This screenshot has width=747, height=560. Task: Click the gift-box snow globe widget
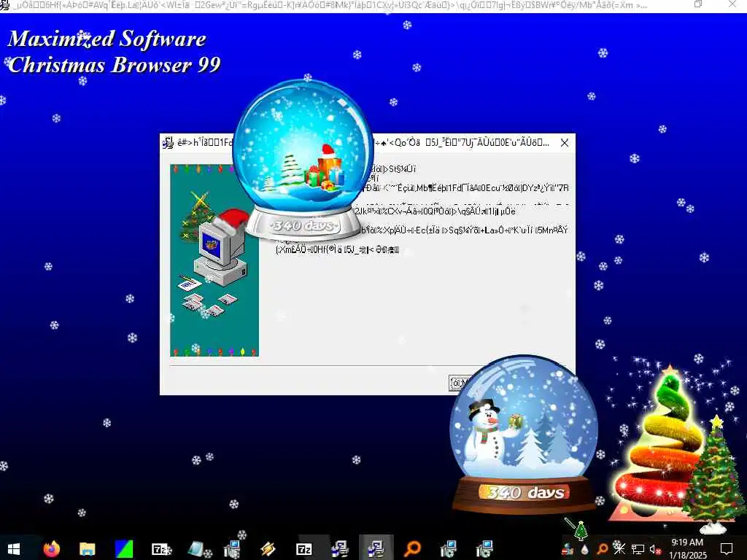(303, 160)
